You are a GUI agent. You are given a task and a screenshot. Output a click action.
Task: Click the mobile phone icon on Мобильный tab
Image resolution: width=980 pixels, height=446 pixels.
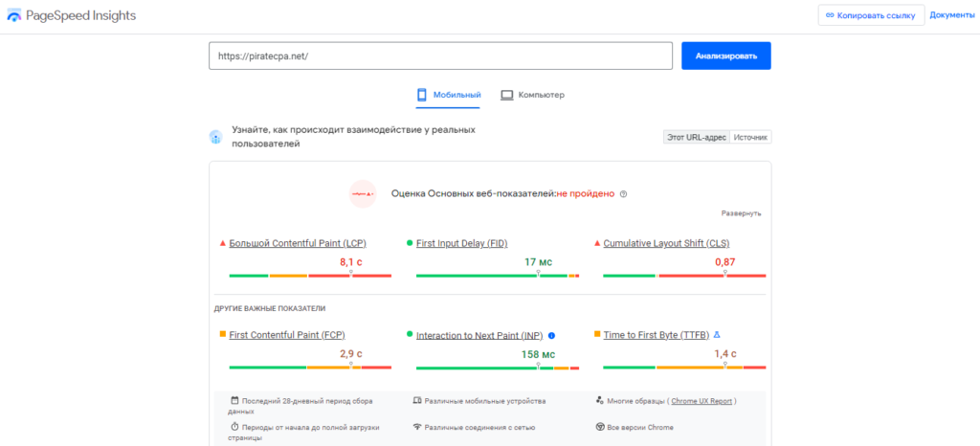click(x=422, y=95)
